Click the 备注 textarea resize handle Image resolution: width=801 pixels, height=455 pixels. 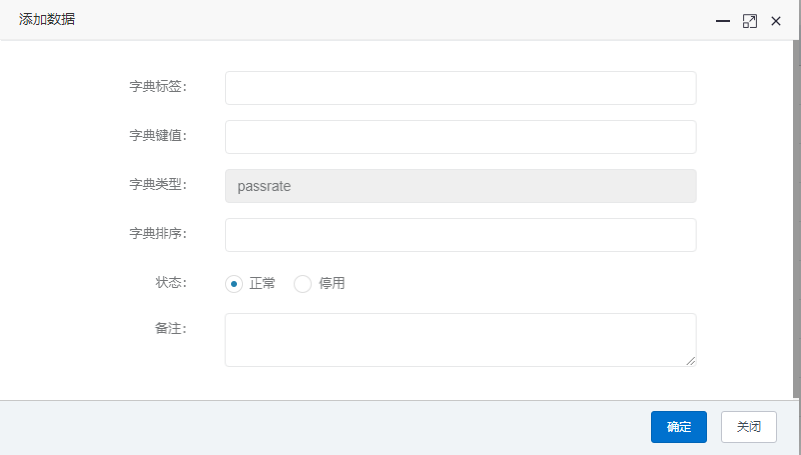(691, 361)
